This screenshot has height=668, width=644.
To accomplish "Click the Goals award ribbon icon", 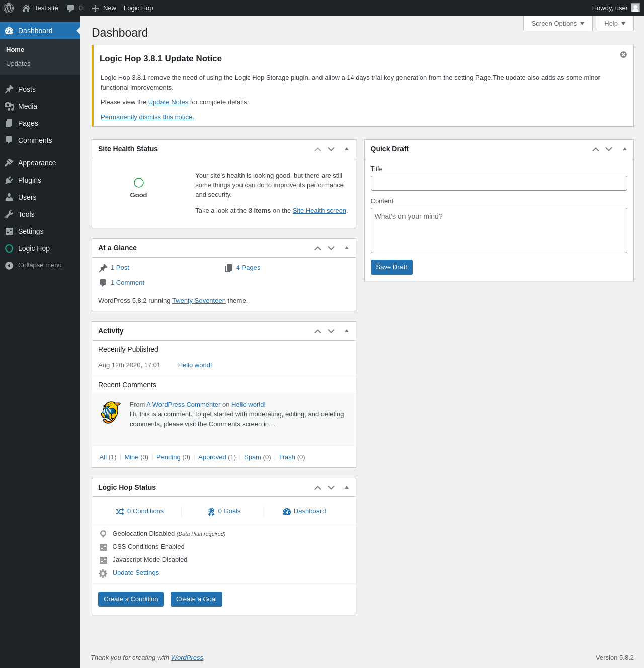I will (x=211, y=512).
